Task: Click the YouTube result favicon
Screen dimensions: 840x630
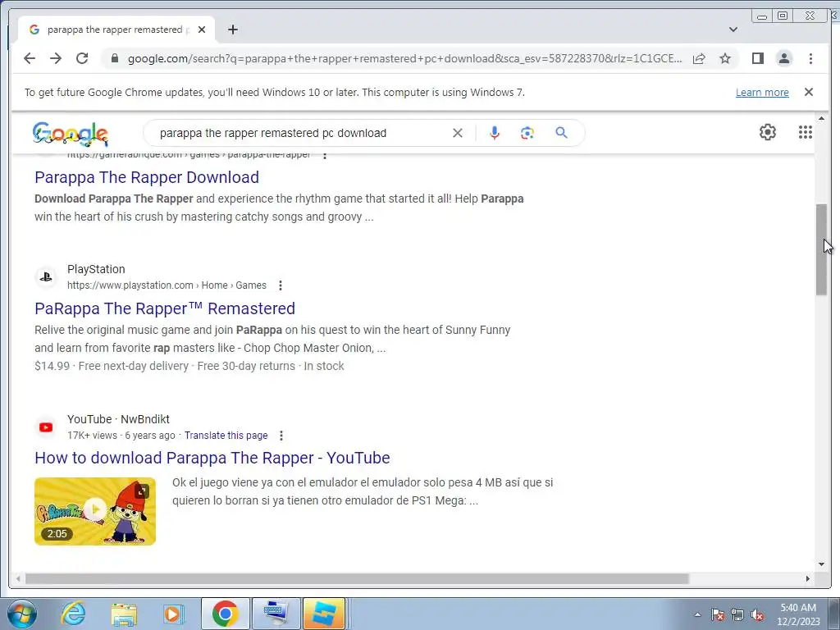Action: (x=46, y=427)
